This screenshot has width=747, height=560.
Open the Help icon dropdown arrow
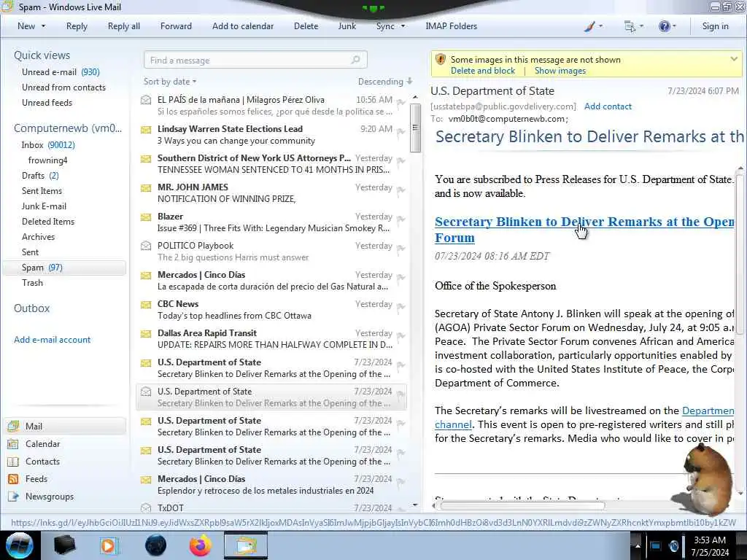(674, 26)
